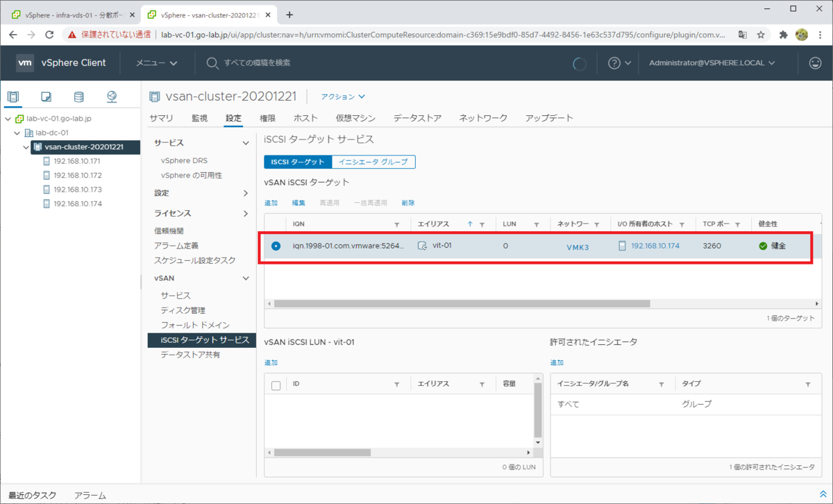Collapse the サービス section chevron

(245, 143)
